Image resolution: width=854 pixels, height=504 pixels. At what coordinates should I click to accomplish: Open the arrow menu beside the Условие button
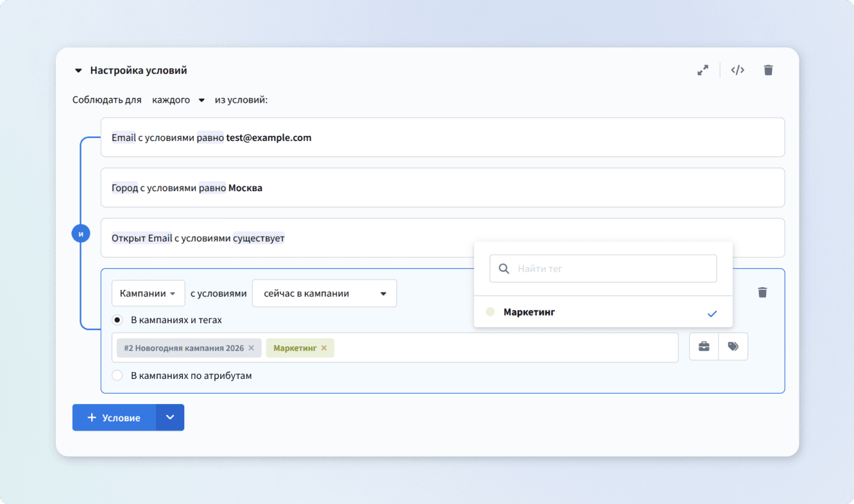pos(170,417)
